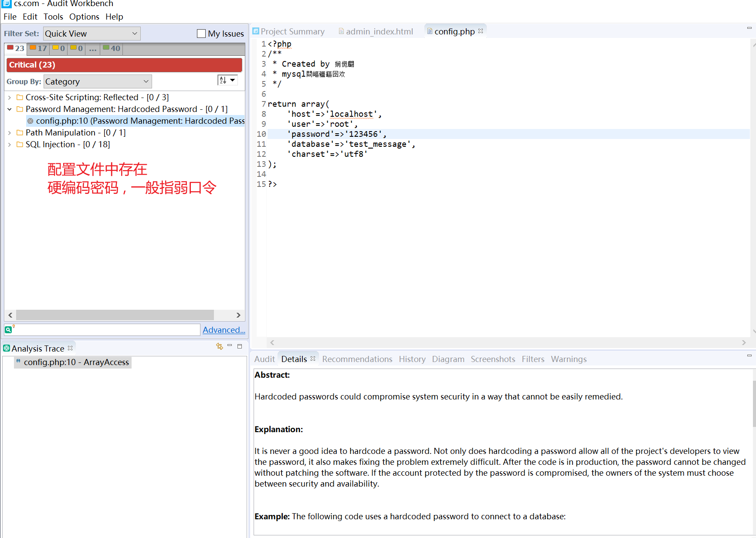The height and width of the screenshot is (538, 756).
Task: Expand the Path Manipulation group
Action: click(10, 133)
